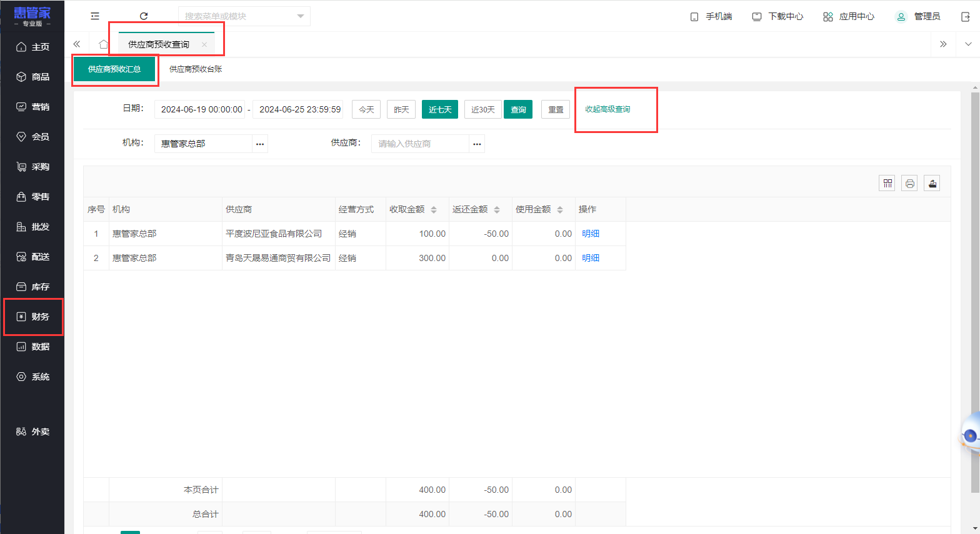Viewport: 980px width, 534px height.
Task: Open the 管理员 user avatar menu
Action: point(917,16)
